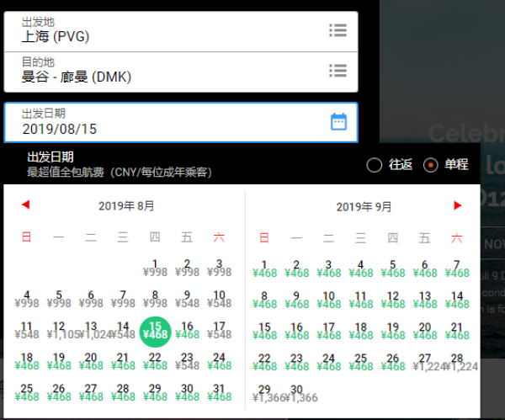This screenshot has width=505, height=420.
Task: Go to previous month with red arrow
Action: [x=26, y=205]
